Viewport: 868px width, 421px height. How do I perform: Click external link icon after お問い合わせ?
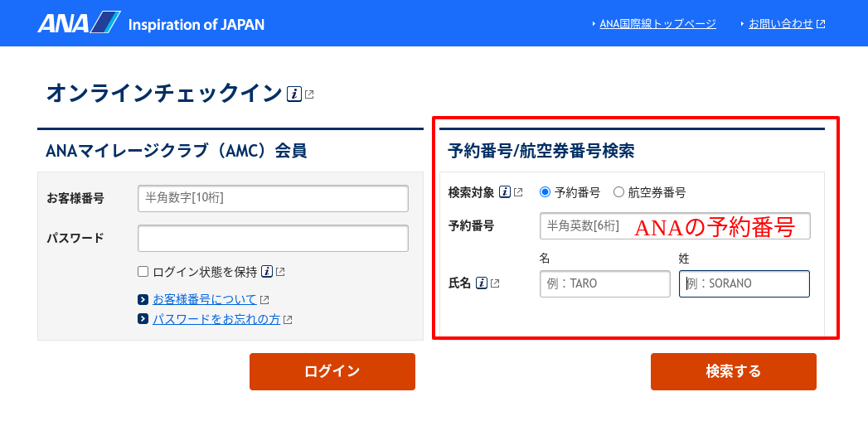pyautogui.click(x=821, y=24)
